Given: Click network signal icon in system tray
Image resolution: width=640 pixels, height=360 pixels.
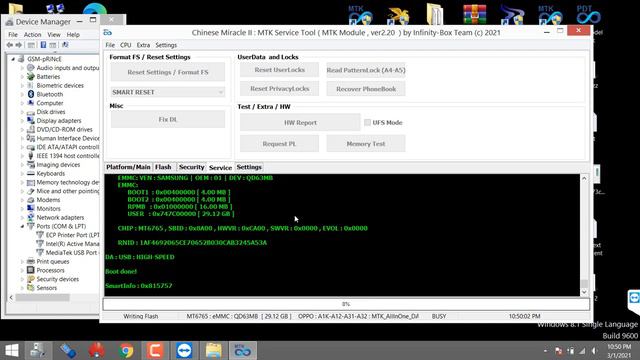Looking at the screenshot, I should (x=582, y=351).
